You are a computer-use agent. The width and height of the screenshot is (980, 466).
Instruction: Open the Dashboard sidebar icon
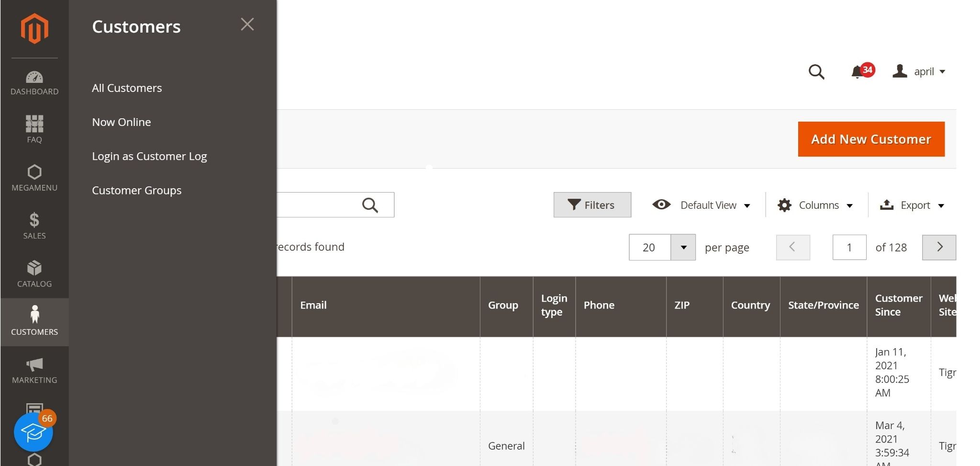(34, 82)
